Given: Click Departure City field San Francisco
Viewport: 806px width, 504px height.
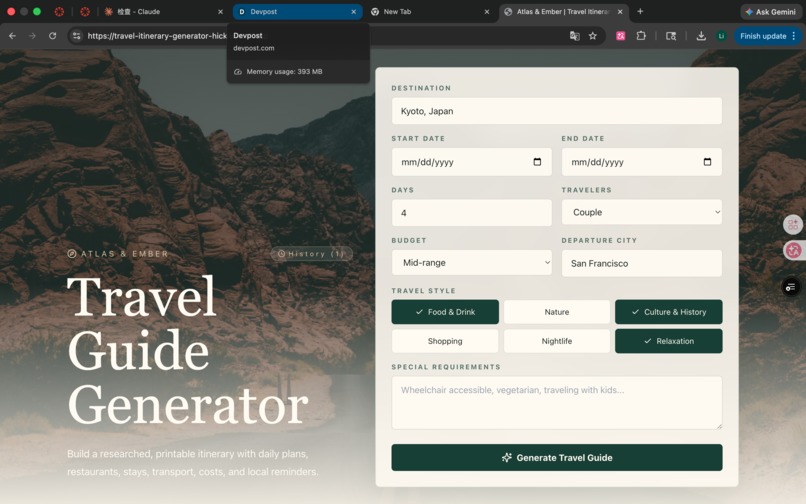Looking at the screenshot, I should 642,263.
